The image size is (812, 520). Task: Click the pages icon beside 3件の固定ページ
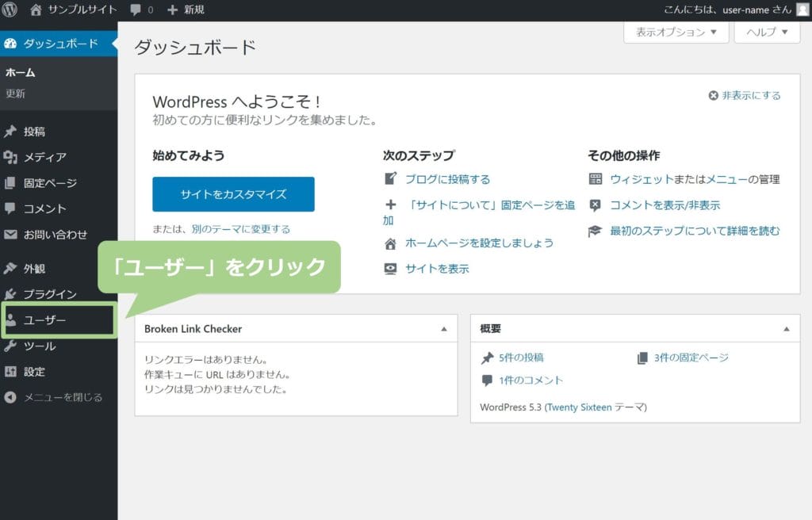click(642, 357)
